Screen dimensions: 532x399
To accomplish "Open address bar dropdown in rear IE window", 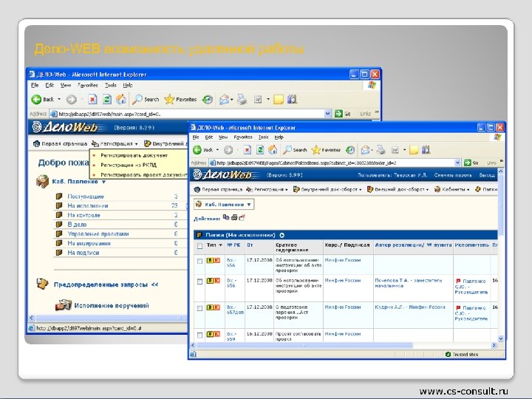I will coord(327,114).
